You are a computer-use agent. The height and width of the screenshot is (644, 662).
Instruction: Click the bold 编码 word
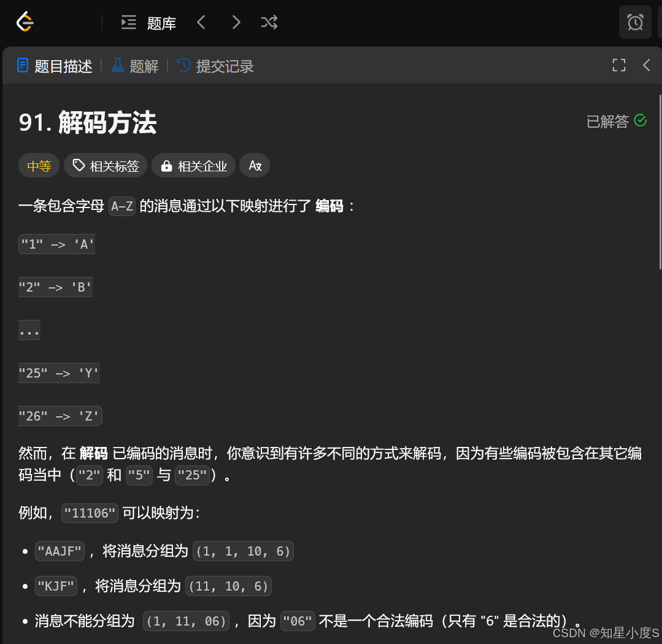329,206
